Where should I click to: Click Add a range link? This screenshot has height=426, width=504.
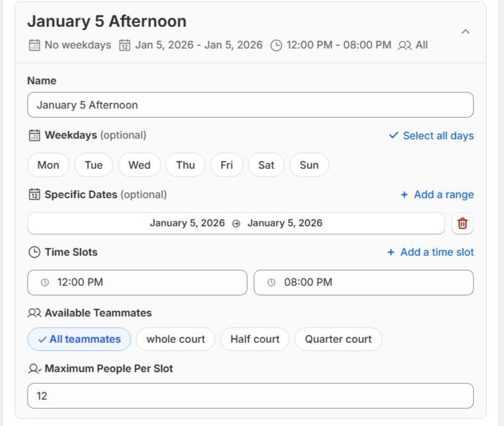click(437, 194)
